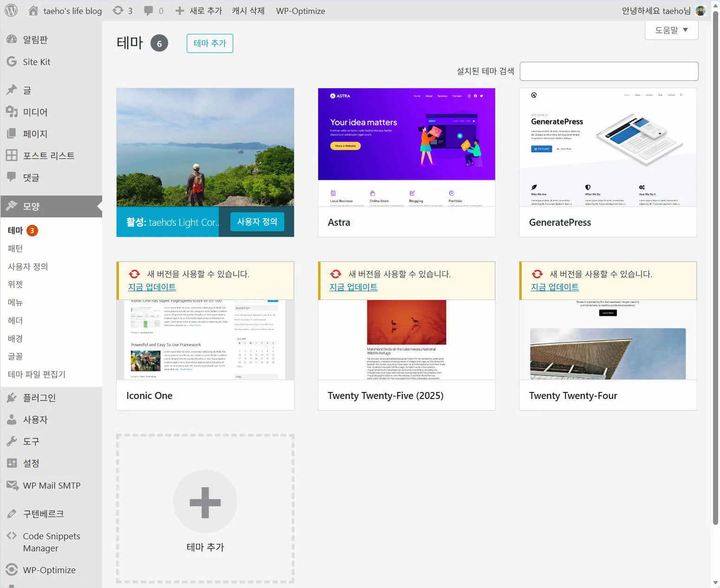Open the home icon for taeho's life blog
Viewport: 720px width, 588px height.
[33, 10]
